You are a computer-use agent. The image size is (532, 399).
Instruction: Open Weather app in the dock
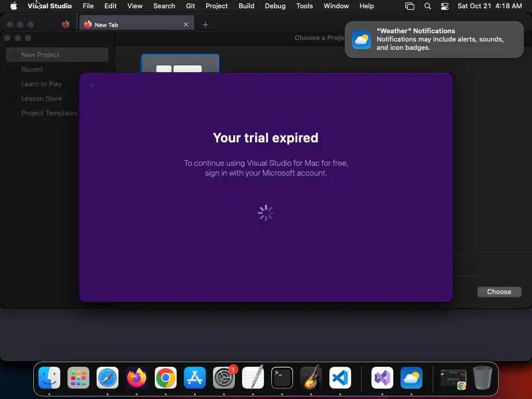point(411,378)
